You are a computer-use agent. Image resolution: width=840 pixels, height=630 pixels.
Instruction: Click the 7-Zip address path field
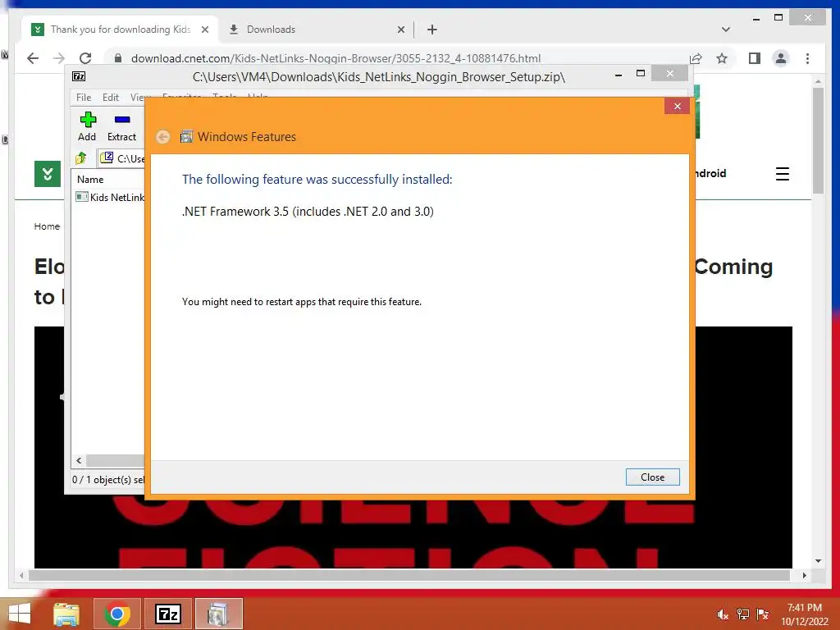pos(123,158)
